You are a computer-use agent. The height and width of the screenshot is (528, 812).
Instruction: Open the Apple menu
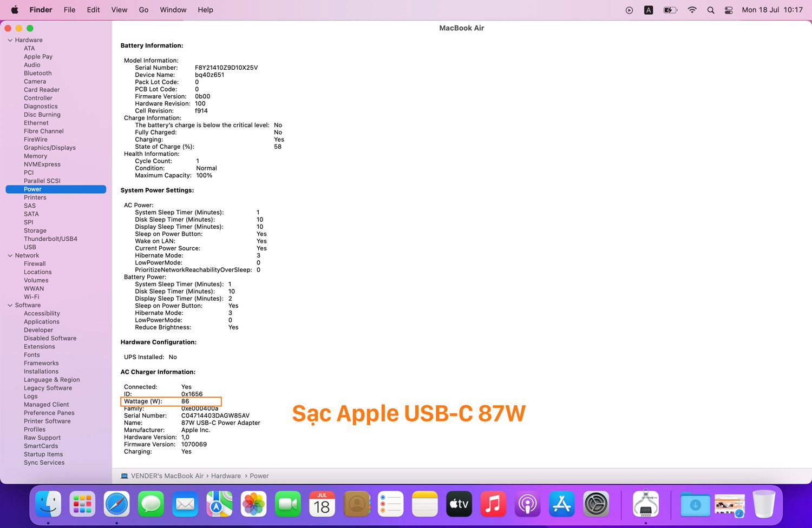pyautogui.click(x=15, y=10)
